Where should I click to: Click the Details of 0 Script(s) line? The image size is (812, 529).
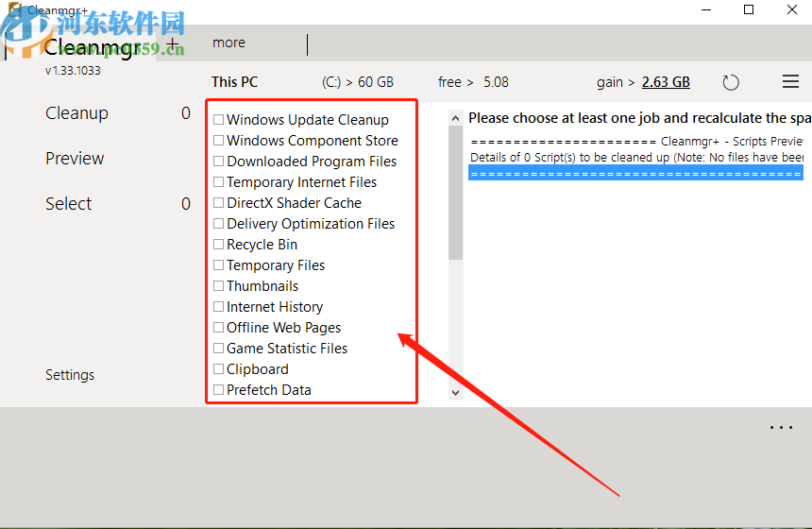(x=636, y=158)
